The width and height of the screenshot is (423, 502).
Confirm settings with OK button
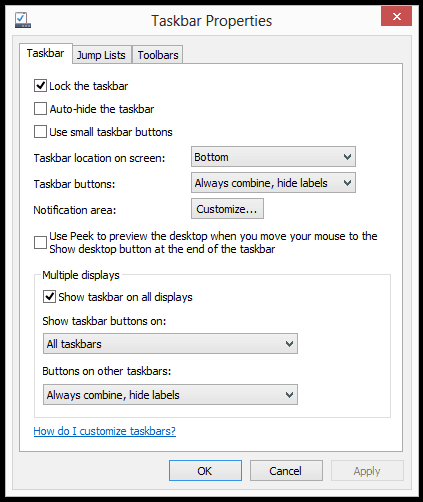pyautogui.click(x=205, y=471)
